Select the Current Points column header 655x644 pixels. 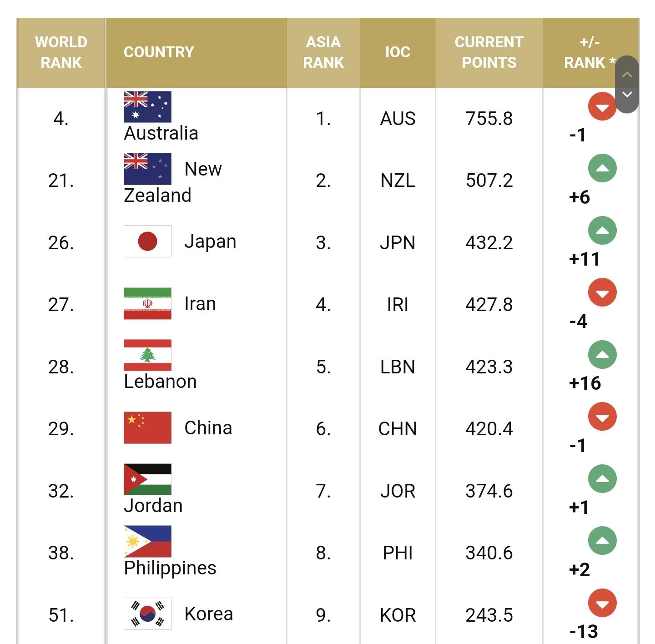489,52
